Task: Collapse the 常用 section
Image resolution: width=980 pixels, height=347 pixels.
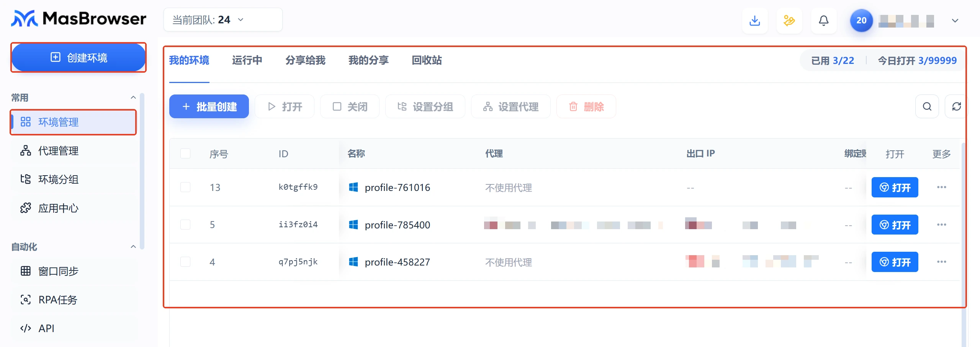Action: tap(133, 98)
